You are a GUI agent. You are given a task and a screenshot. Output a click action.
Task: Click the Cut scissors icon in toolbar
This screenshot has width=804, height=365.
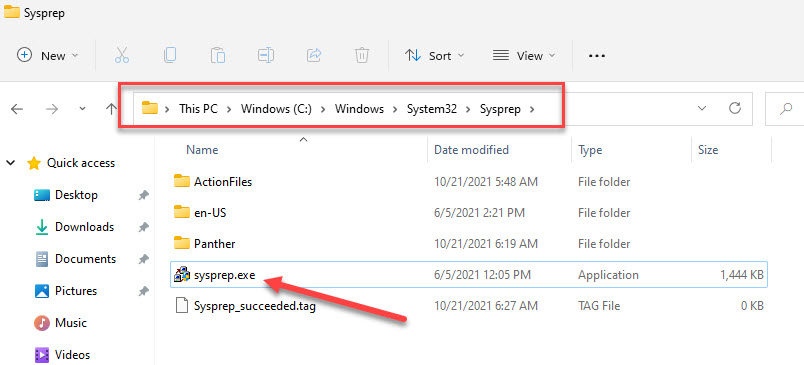(x=122, y=55)
